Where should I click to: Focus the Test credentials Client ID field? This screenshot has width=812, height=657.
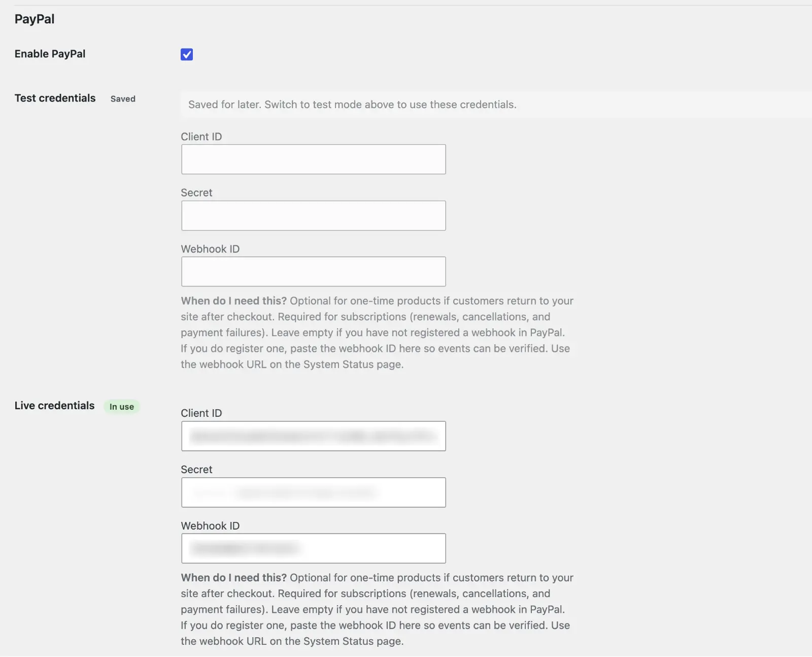[x=314, y=159]
